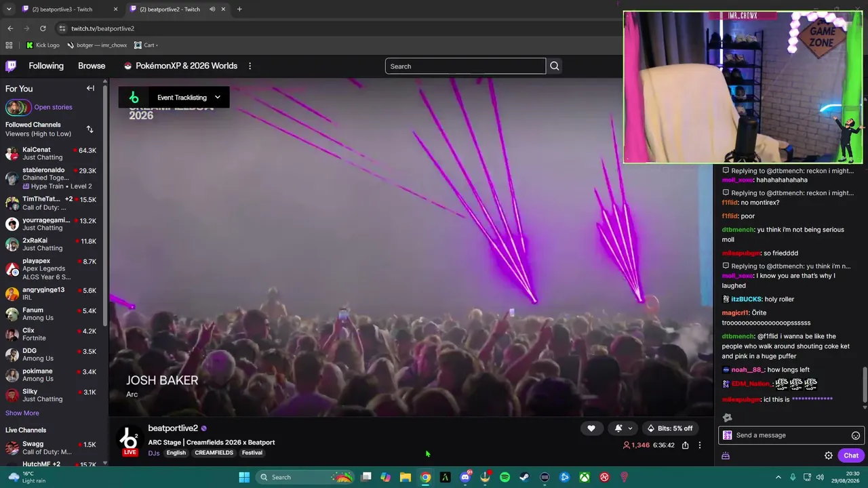Open chat settings gear
The width and height of the screenshot is (868, 488).
(x=829, y=455)
